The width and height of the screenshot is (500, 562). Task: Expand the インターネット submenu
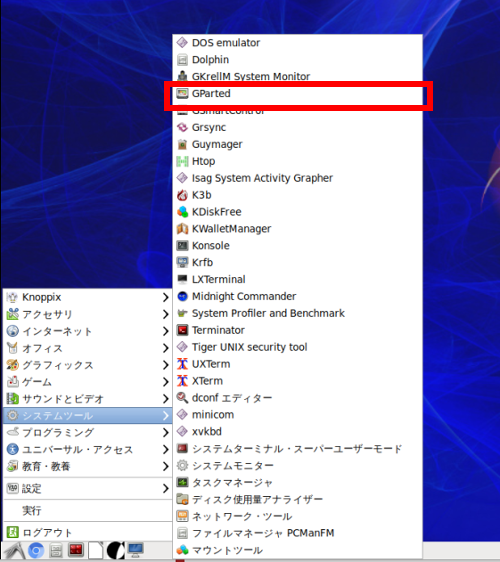click(87, 331)
